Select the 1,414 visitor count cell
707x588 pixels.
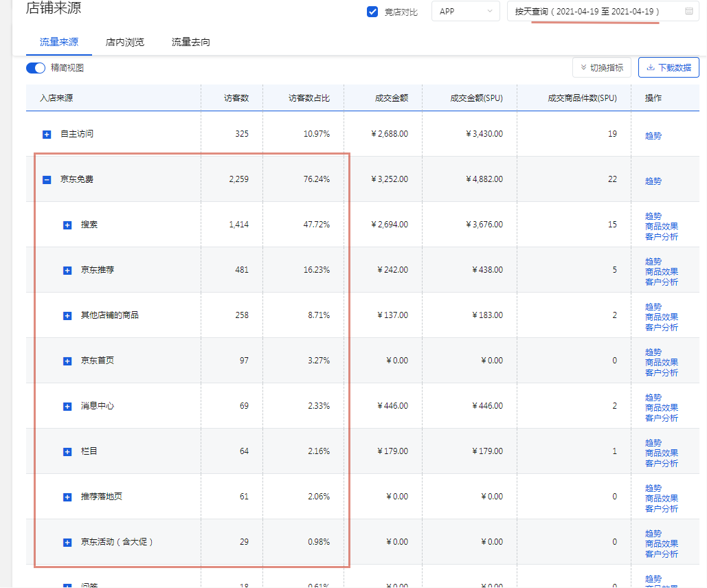(239, 225)
